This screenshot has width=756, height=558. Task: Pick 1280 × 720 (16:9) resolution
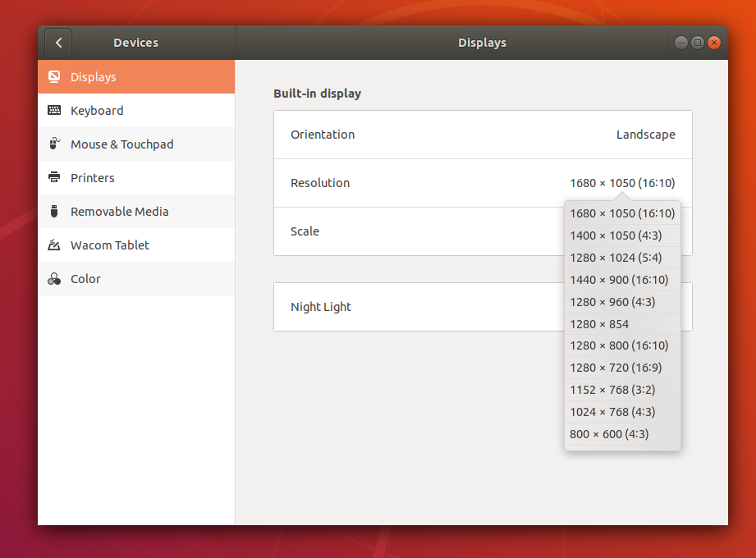click(622, 368)
